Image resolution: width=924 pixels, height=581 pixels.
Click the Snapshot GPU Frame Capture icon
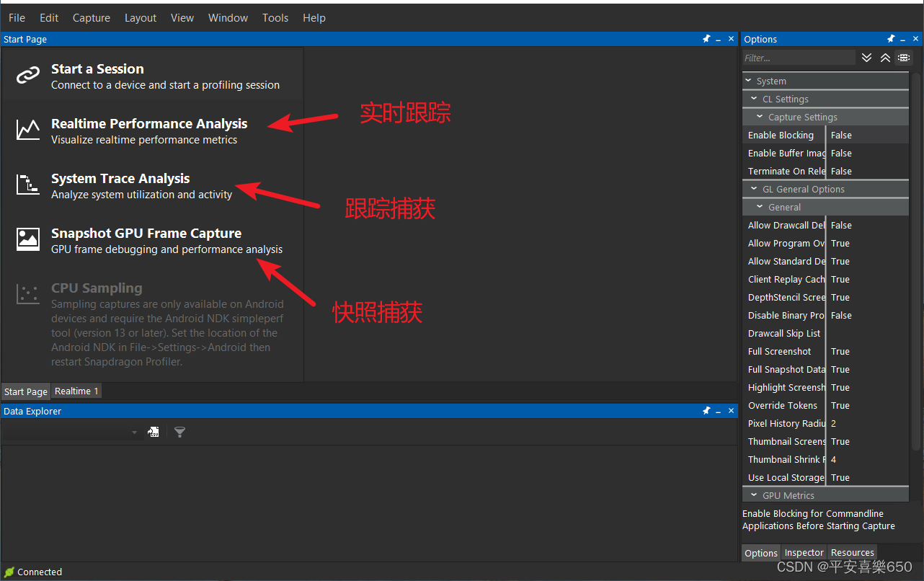27,239
